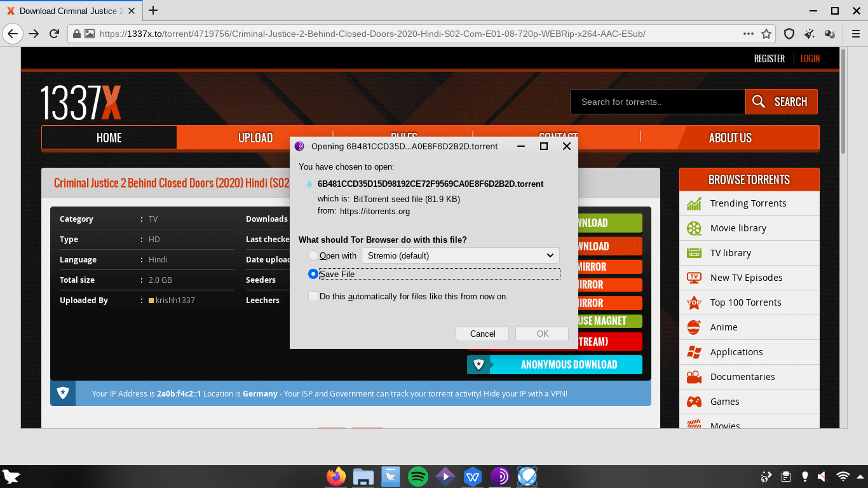
Task: Open the Applications category link
Action: coord(736,352)
